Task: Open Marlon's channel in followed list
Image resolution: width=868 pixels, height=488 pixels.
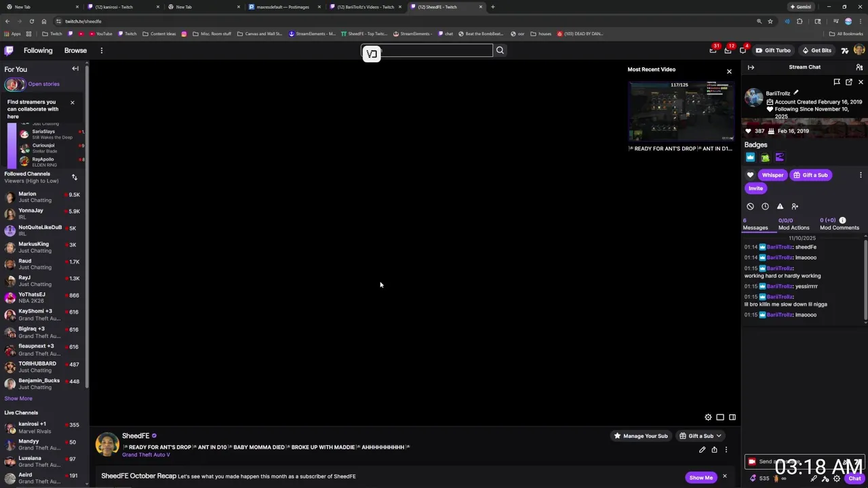Action: click(x=42, y=197)
